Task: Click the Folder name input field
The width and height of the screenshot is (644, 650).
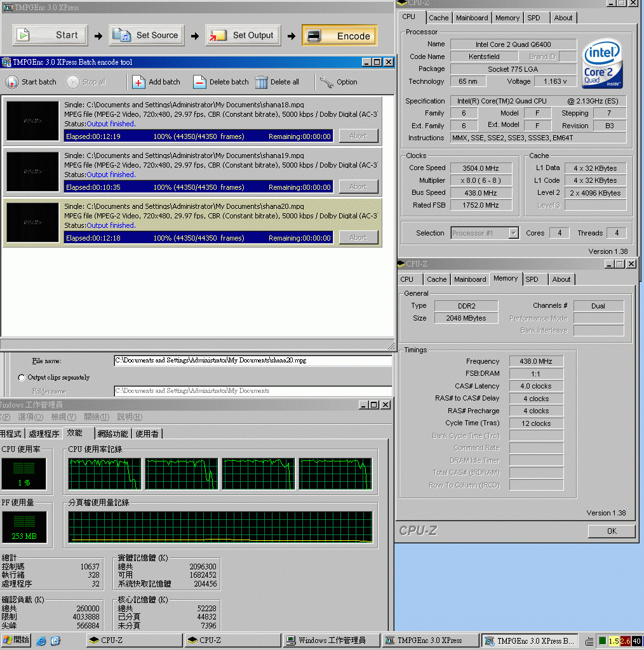Action: (x=253, y=391)
